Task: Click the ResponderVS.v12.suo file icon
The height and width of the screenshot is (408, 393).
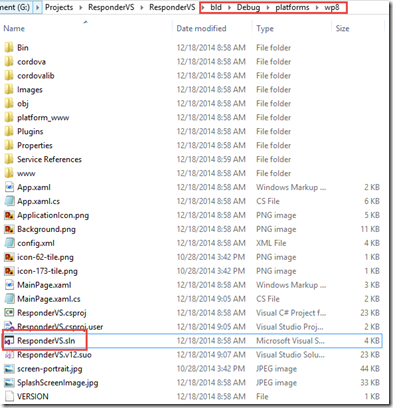Action: [9, 355]
